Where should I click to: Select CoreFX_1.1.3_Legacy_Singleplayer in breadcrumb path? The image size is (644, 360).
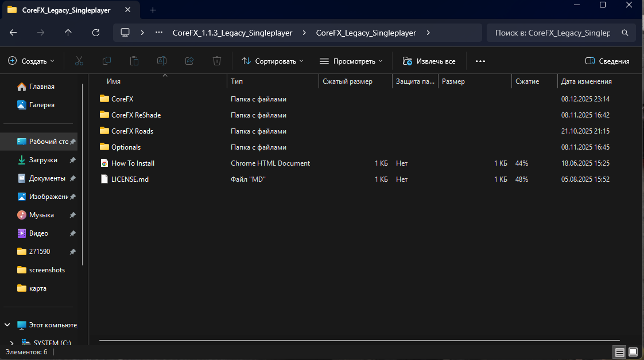coord(232,33)
